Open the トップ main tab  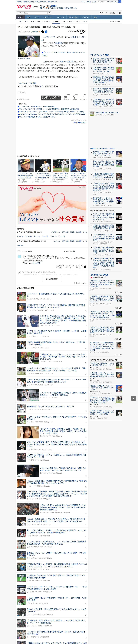(x=20, y=17)
